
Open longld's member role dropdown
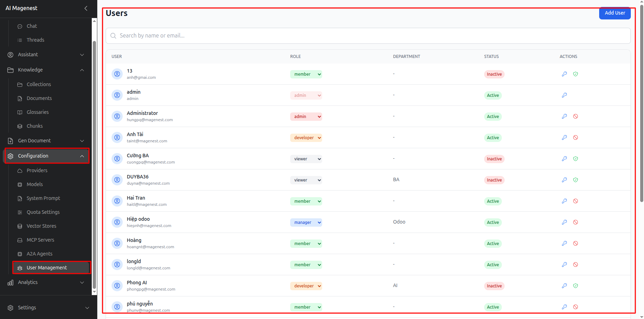point(306,265)
